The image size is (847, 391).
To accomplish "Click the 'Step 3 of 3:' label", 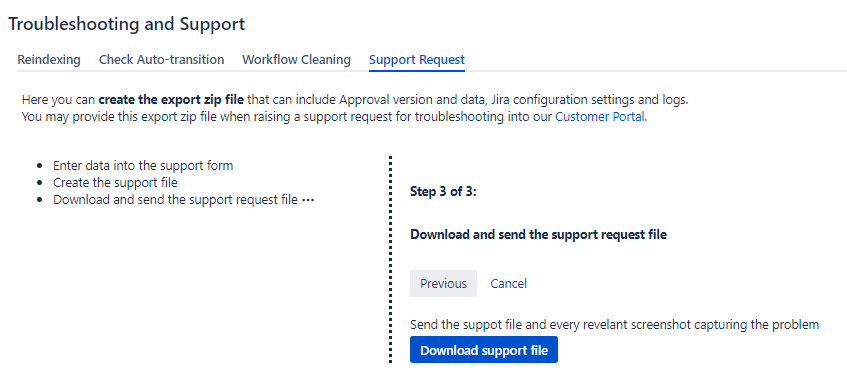I will coord(443,192).
